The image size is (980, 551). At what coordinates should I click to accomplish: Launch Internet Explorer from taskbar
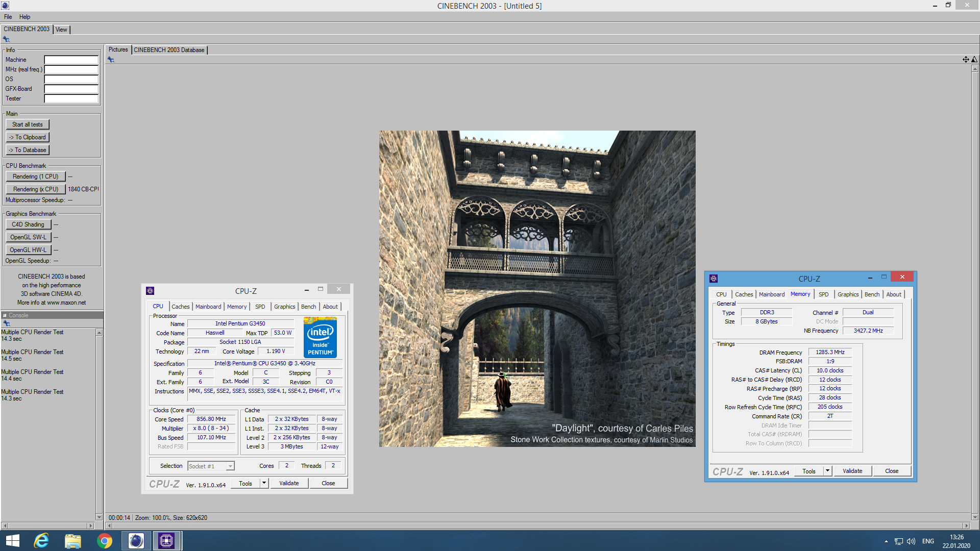(41, 541)
